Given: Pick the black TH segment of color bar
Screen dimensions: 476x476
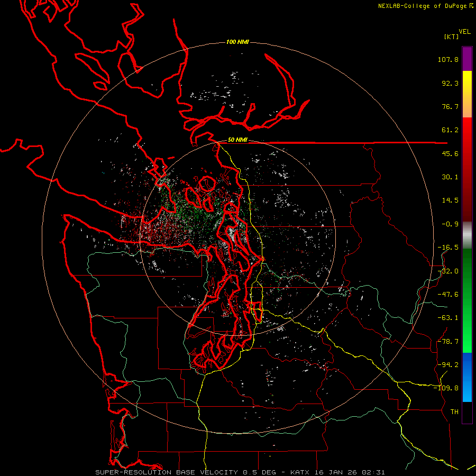Looking at the screenshot, I should pyautogui.click(x=467, y=412).
